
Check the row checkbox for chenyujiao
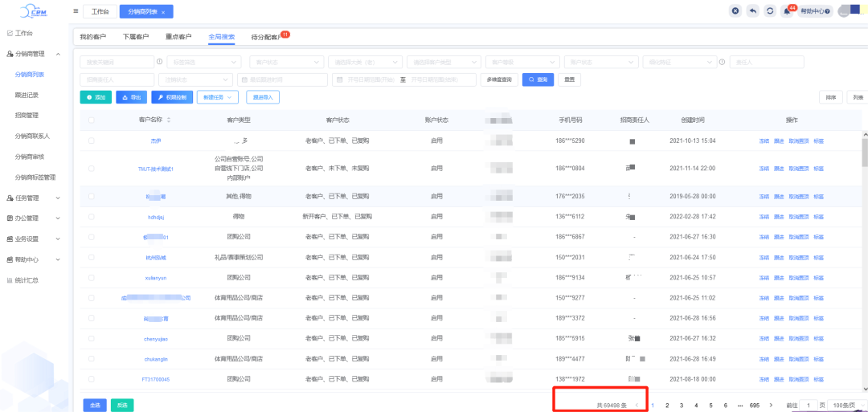click(92, 339)
